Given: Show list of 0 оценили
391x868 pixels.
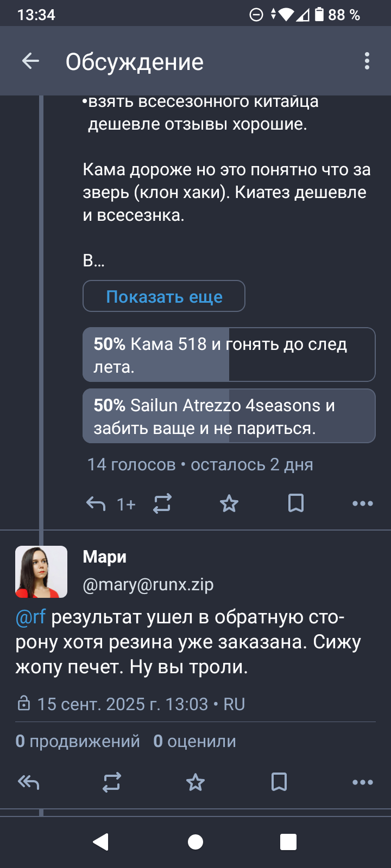Looking at the screenshot, I should 194,741.
